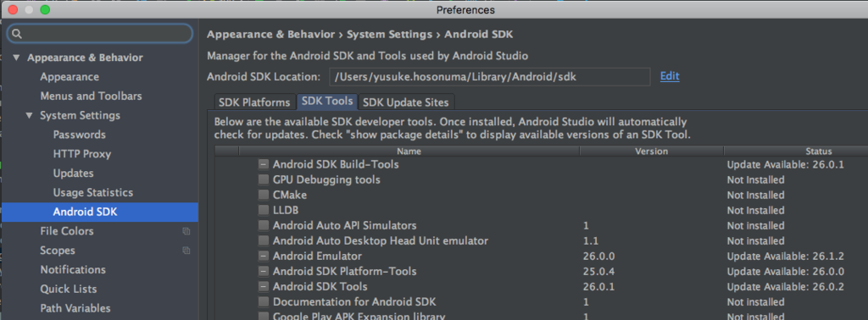Select Android SDK in the sidebar
The height and width of the screenshot is (320, 868).
pos(100,212)
